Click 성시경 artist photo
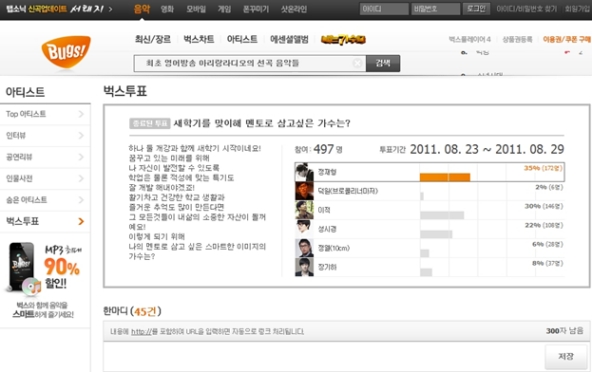The height and width of the screenshot is (372, 592). click(304, 229)
